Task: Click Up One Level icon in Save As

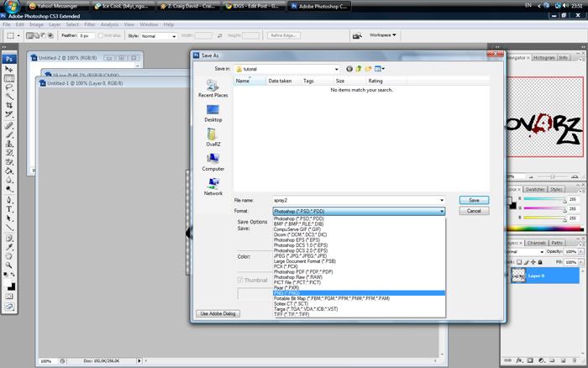Action: [359, 69]
